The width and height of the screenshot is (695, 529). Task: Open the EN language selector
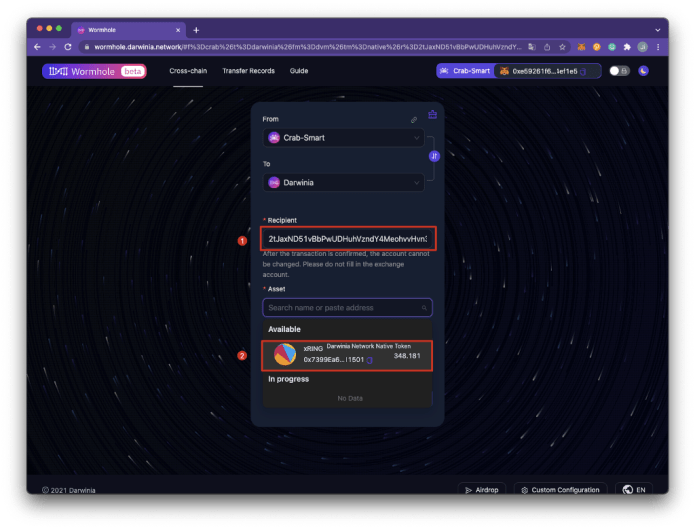click(634, 490)
